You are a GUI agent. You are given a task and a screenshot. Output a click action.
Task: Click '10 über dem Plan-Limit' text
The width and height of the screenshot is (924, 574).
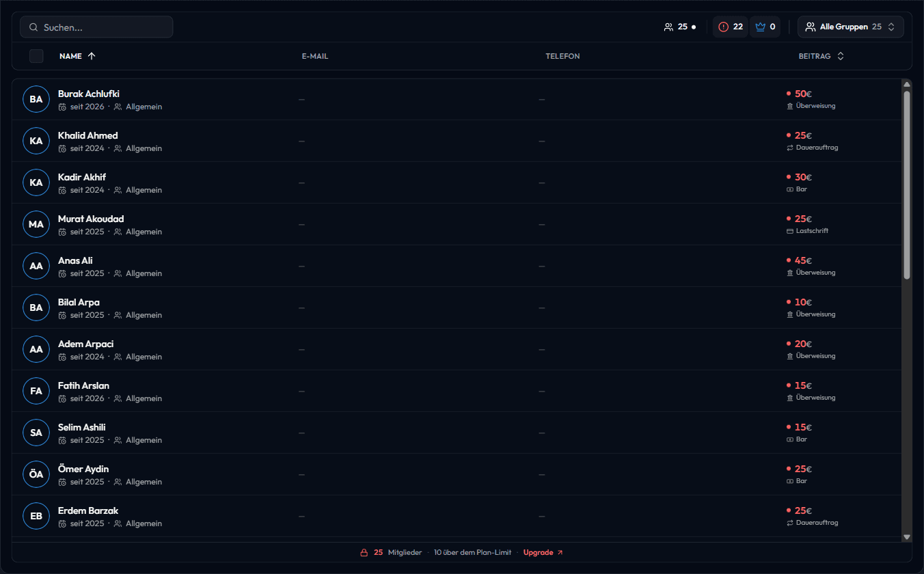tap(472, 552)
